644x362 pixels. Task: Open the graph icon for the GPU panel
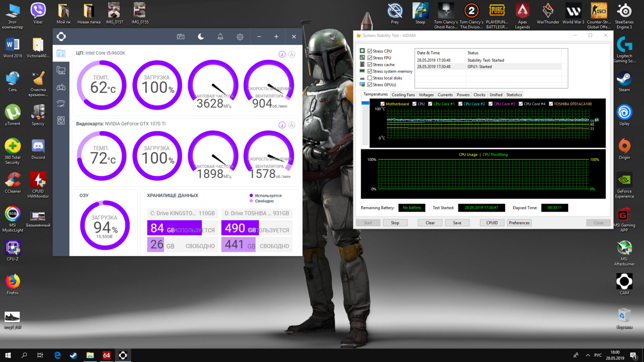pyautogui.click(x=292, y=125)
